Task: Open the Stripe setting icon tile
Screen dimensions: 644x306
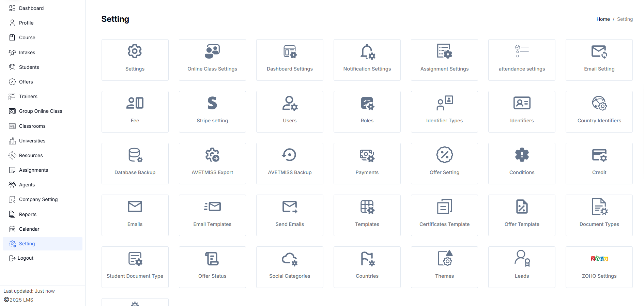Action: [212, 103]
